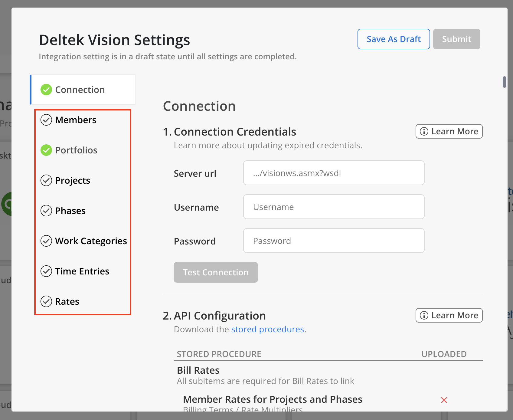This screenshot has width=513, height=420.
Task: Click the checkmark icon next to Rates
Action: coord(46,301)
